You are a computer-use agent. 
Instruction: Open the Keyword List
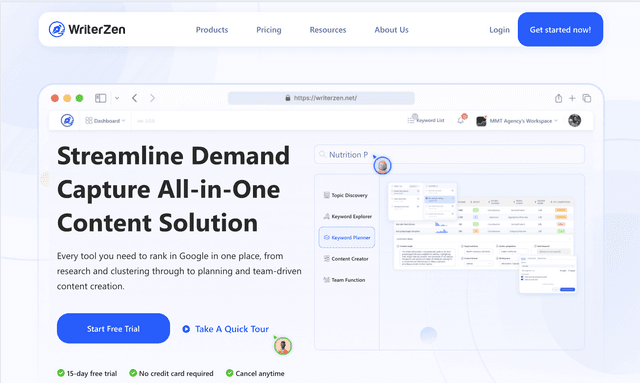(426, 120)
